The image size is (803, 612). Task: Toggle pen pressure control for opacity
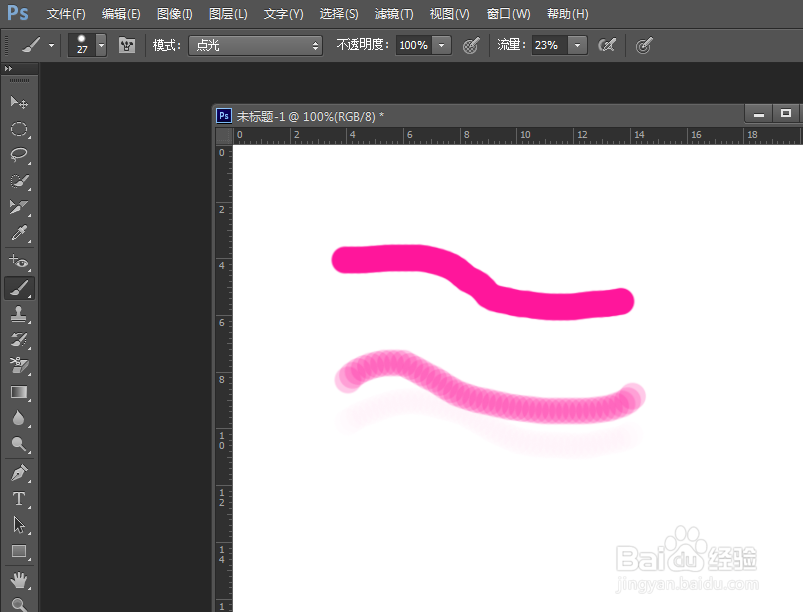(470, 45)
